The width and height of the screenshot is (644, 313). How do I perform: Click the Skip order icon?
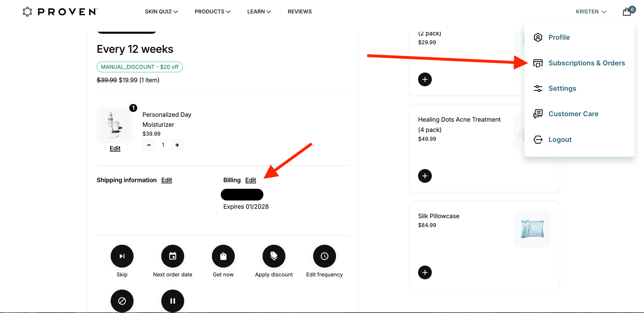(x=122, y=256)
